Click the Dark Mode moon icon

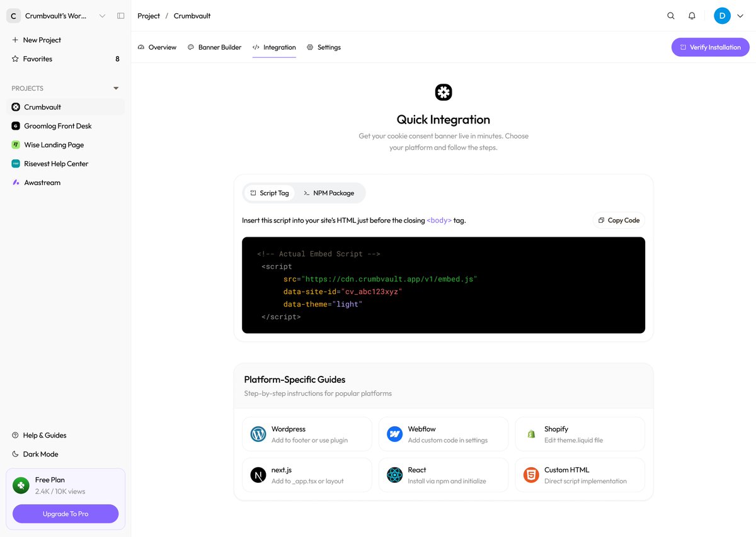(15, 454)
